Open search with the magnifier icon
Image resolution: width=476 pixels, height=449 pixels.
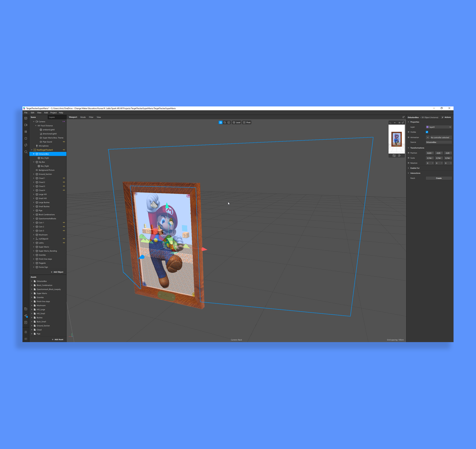26,151
